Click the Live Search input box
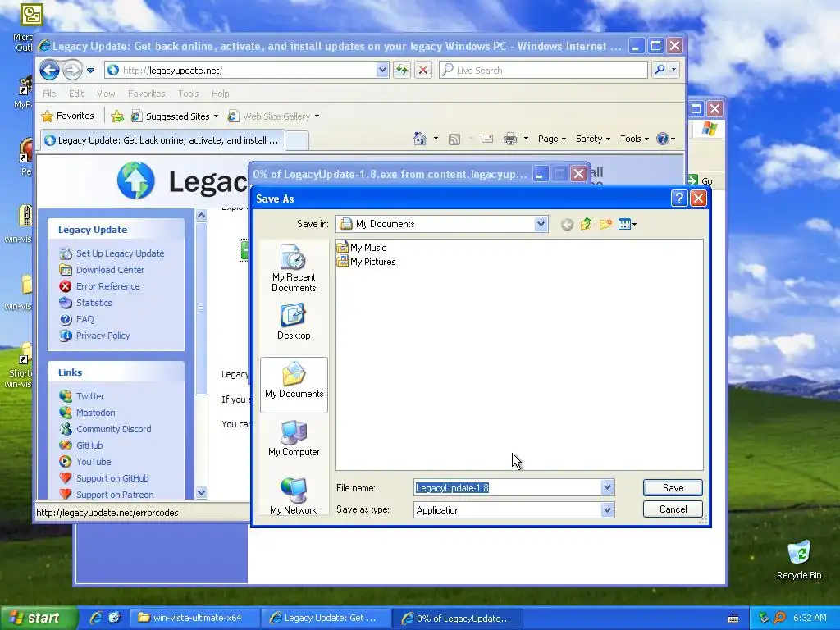Screen dimensions: 840x630 [x=544, y=71]
